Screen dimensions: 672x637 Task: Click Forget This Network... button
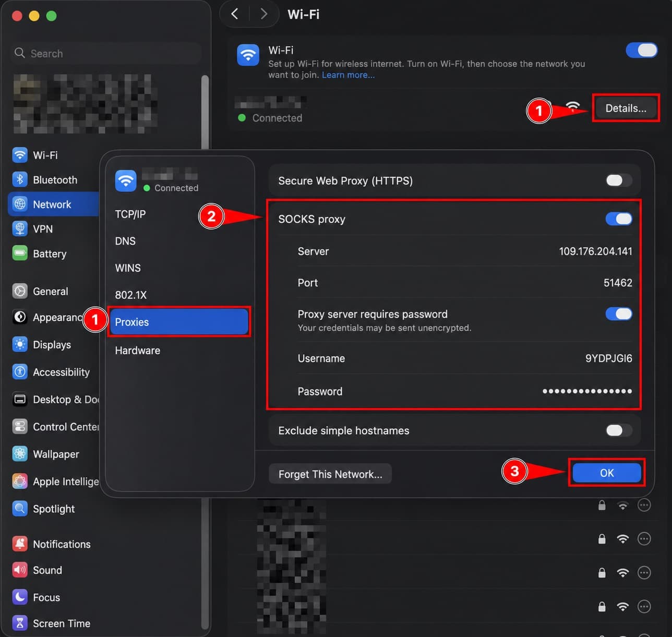[330, 474]
